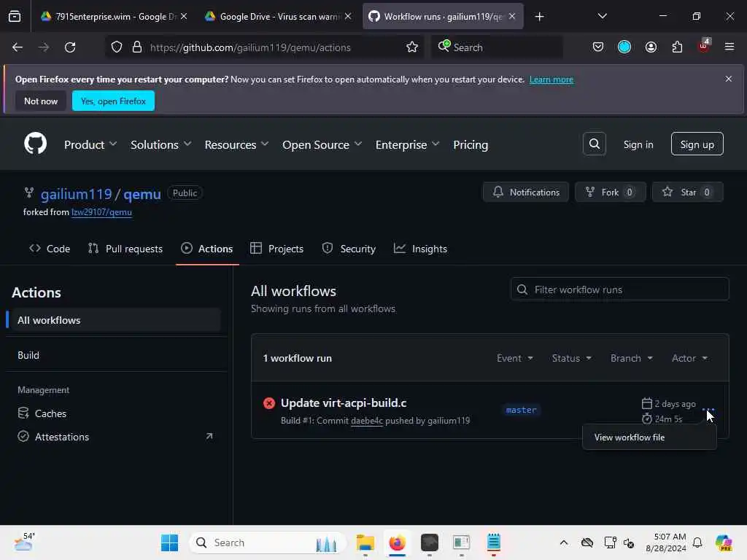747x560 pixels.
Task: Show site security lock information
Action: [x=136, y=47]
